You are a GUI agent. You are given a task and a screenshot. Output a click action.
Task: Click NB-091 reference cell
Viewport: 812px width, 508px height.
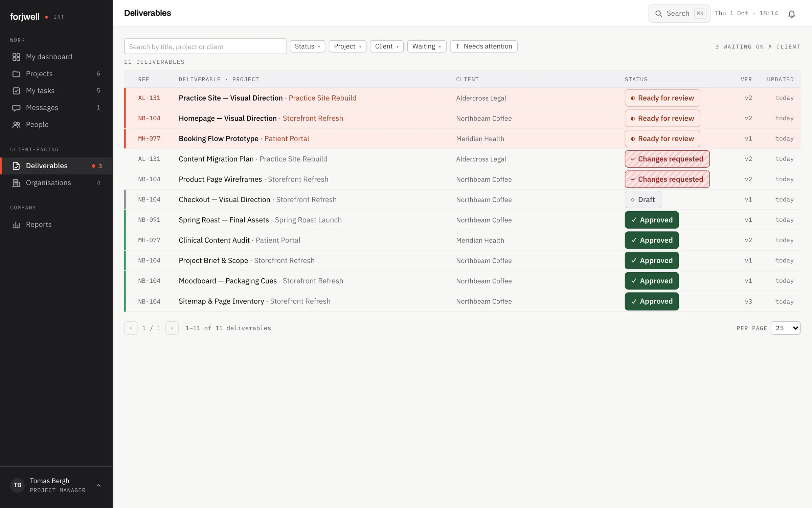pyautogui.click(x=149, y=220)
